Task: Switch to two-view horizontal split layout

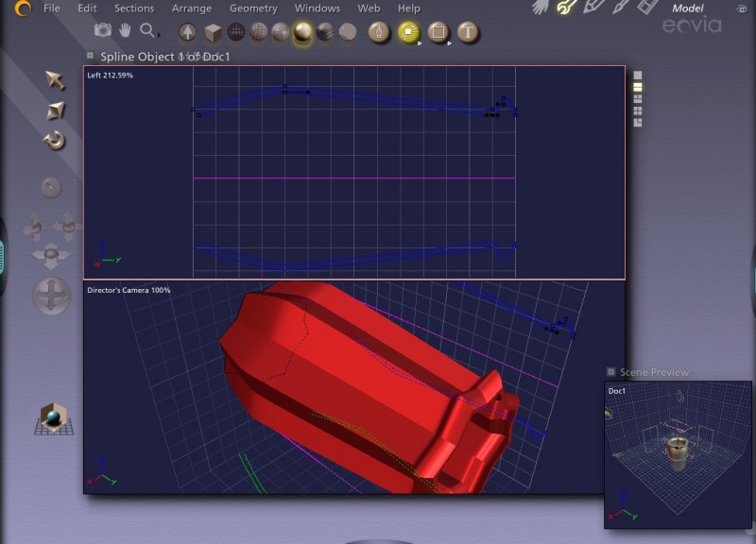Action: coord(638,87)
